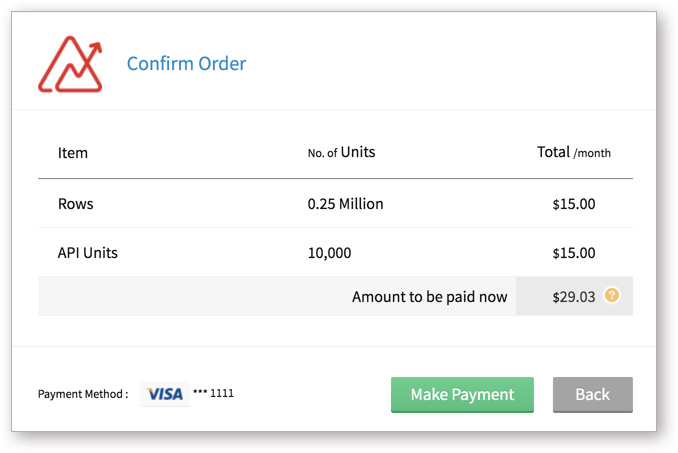Click the 10,000 units value
Screen dimensions: 678x453
[329, 253]
